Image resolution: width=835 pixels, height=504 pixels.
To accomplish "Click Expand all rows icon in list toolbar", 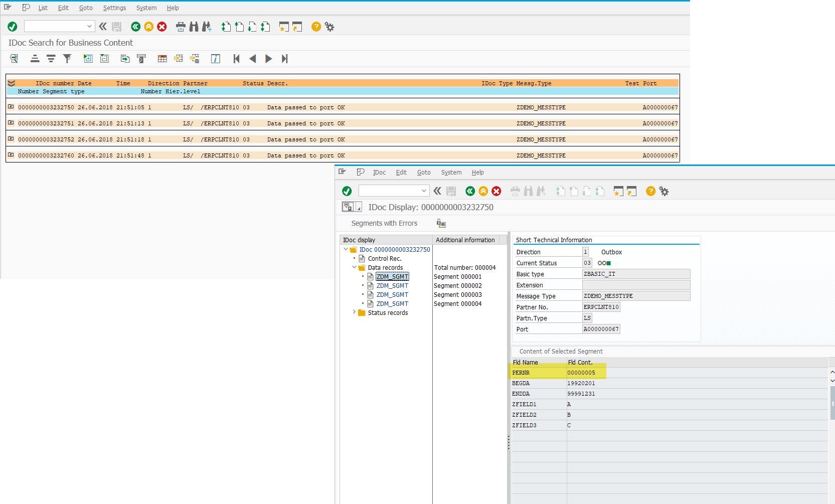I will [x=88, y=59].
